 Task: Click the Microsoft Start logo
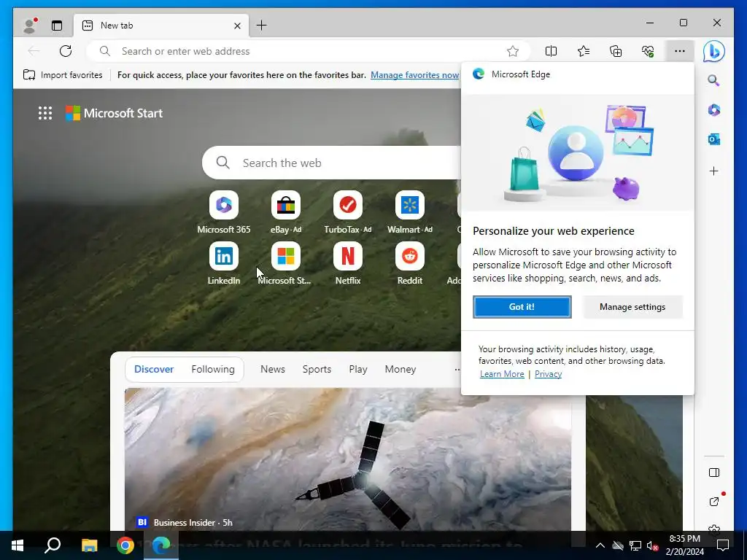click(x=115, y=113)
